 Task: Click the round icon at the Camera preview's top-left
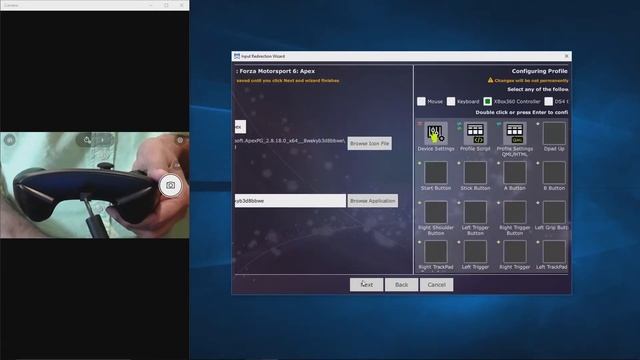tap(10, 140)
